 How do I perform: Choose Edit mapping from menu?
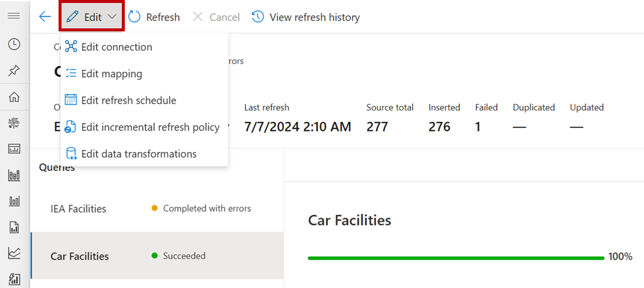click(x=111, y=74)
